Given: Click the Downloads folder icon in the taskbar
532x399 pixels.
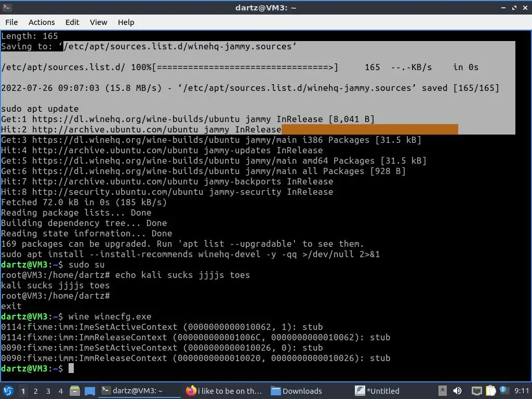Looking at the screenshot, I should point(275,391).
